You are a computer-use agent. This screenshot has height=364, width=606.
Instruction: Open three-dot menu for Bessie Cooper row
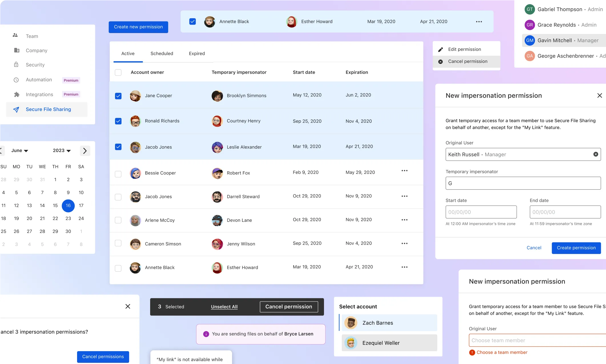404,171
